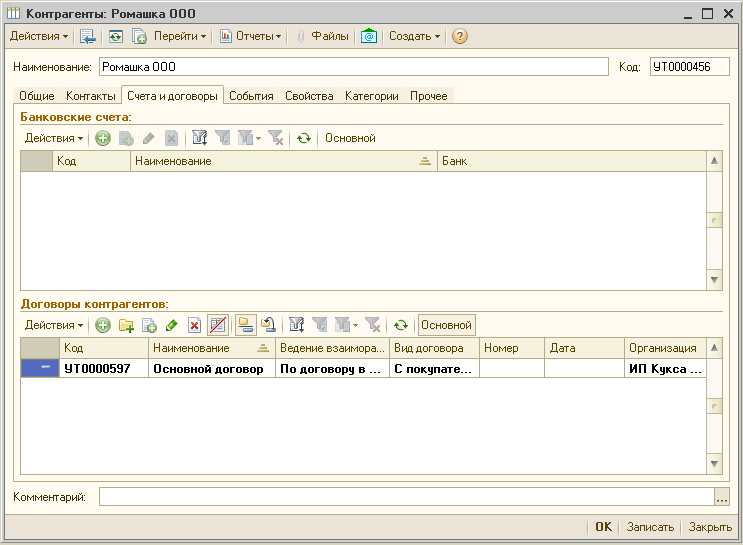Click the ellipsis button beside Комментарий
This screenshot has width=743, height=545.
point(722,497)
